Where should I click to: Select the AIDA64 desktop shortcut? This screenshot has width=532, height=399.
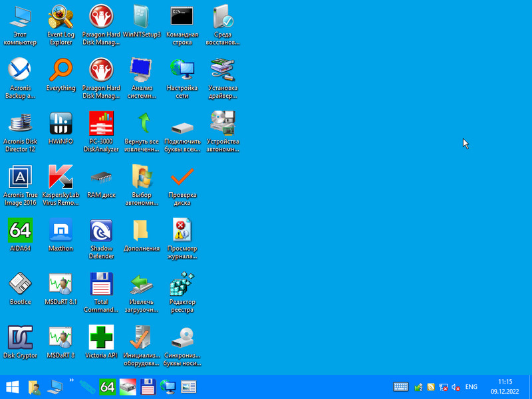pos(20,235)
